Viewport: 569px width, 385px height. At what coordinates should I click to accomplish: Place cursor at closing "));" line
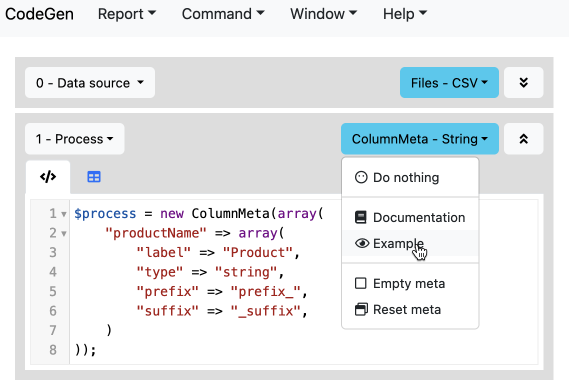86,350
